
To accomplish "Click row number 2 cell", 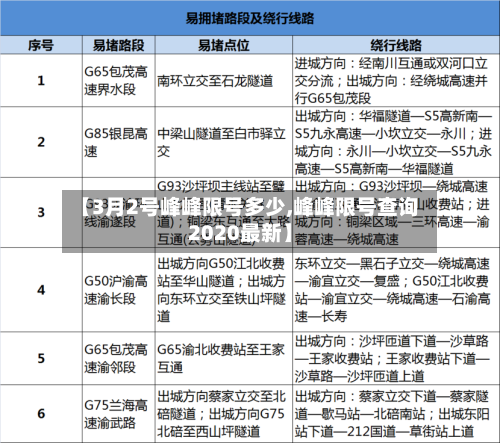I will click(x=41, y=142).
